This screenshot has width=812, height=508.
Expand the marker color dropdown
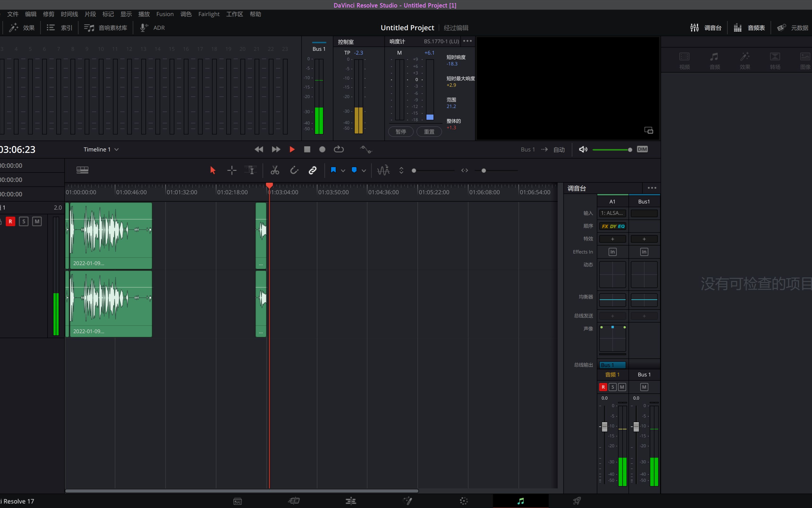pos(364,171)
